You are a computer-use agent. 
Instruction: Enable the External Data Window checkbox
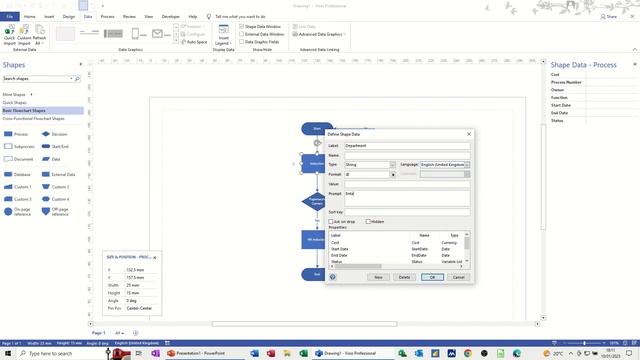242,34
